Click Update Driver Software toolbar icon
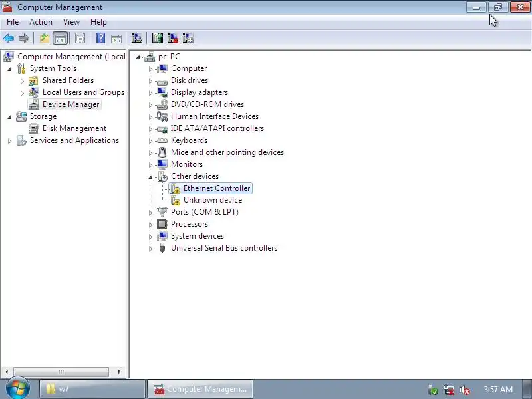This screenshot has height=399, width=532. (x=158, y=38)
